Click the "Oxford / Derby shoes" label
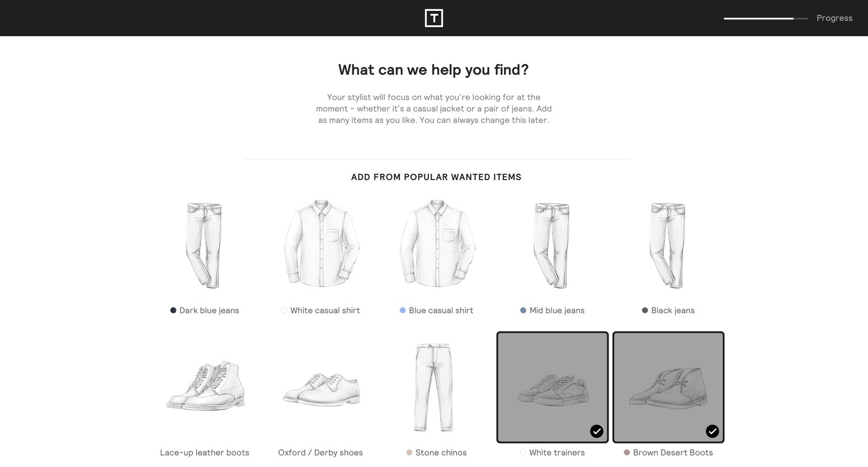The image size is (868, 467). (x=320, y=453)
